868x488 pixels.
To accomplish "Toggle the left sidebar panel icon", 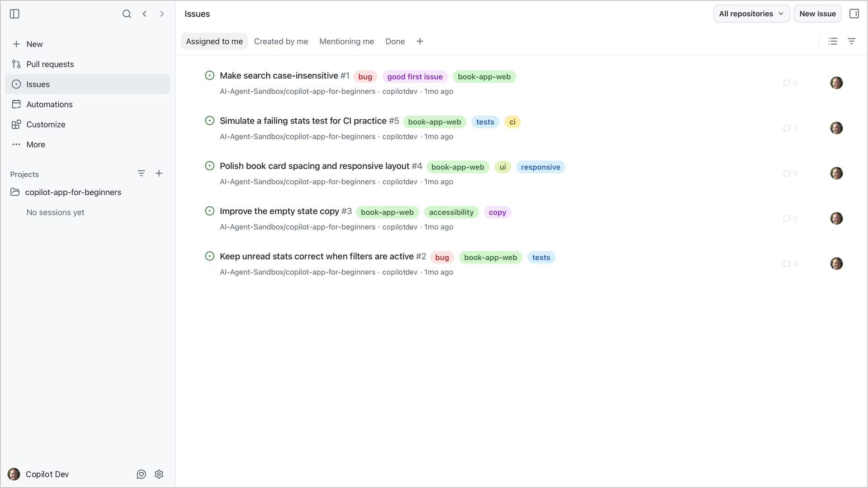I will pyautogui.click(x=14, y=14).
